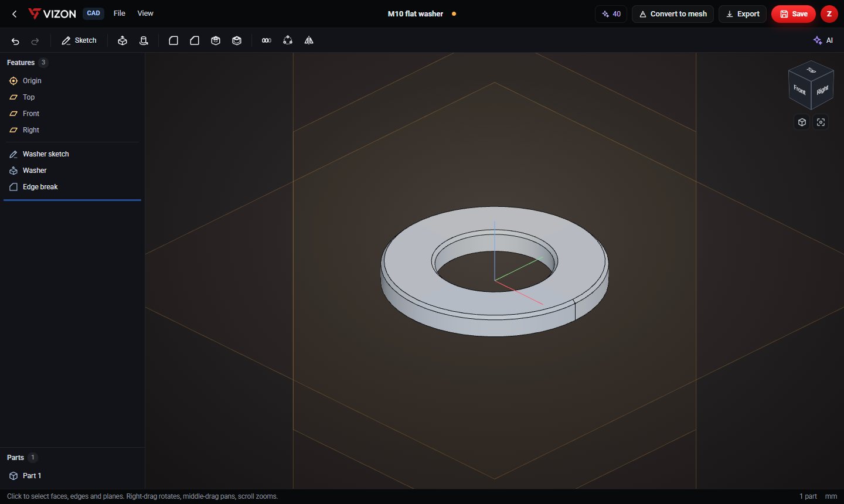Select the Origin feature
844x504 pixels.
[72, 81]
